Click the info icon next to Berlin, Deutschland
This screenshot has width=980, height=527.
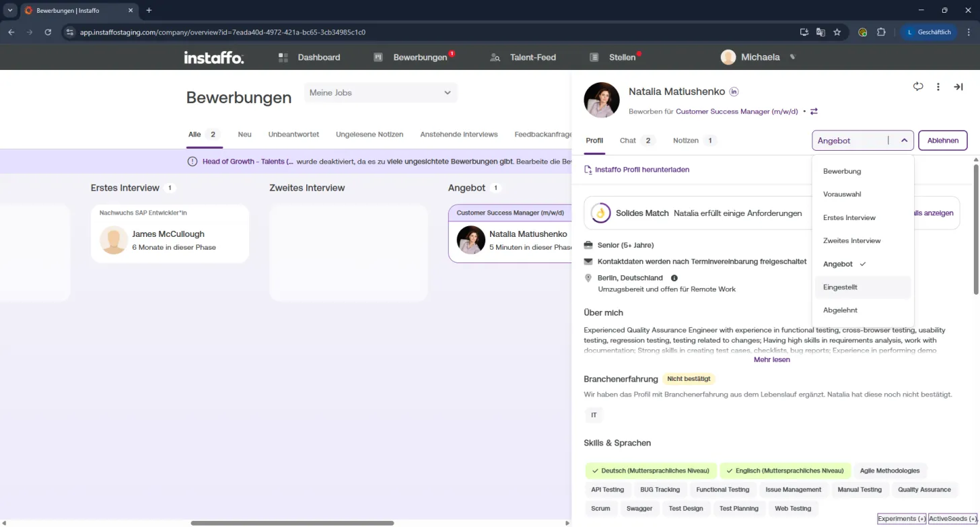click(x=674, y=278)
